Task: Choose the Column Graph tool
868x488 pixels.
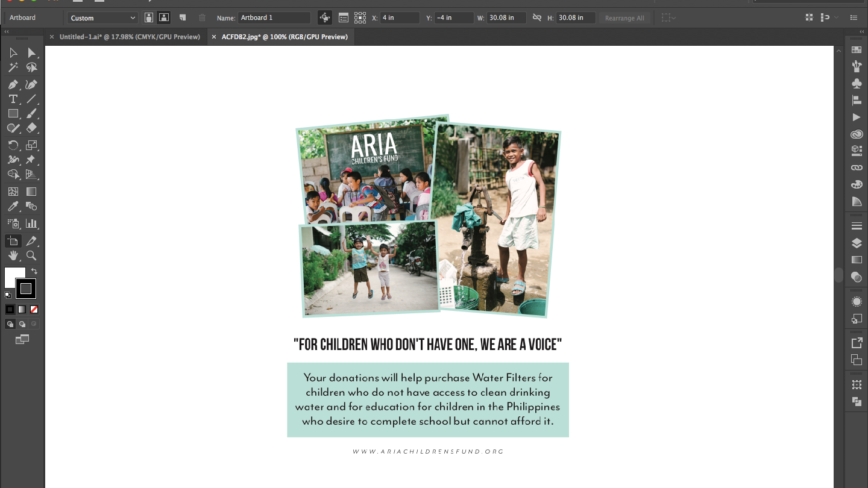Action: point(31,224)
